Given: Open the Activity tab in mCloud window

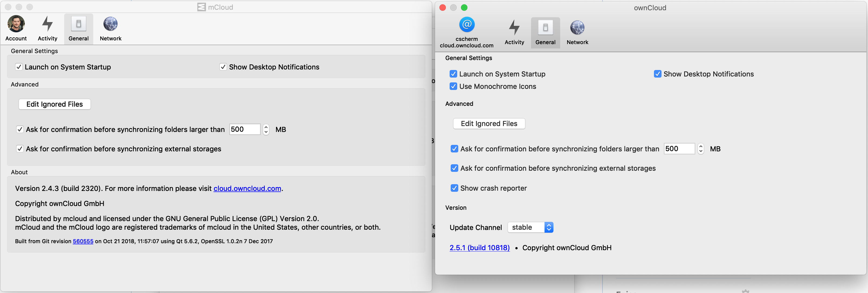Looking at the screenshot, I should pos(47,29).
